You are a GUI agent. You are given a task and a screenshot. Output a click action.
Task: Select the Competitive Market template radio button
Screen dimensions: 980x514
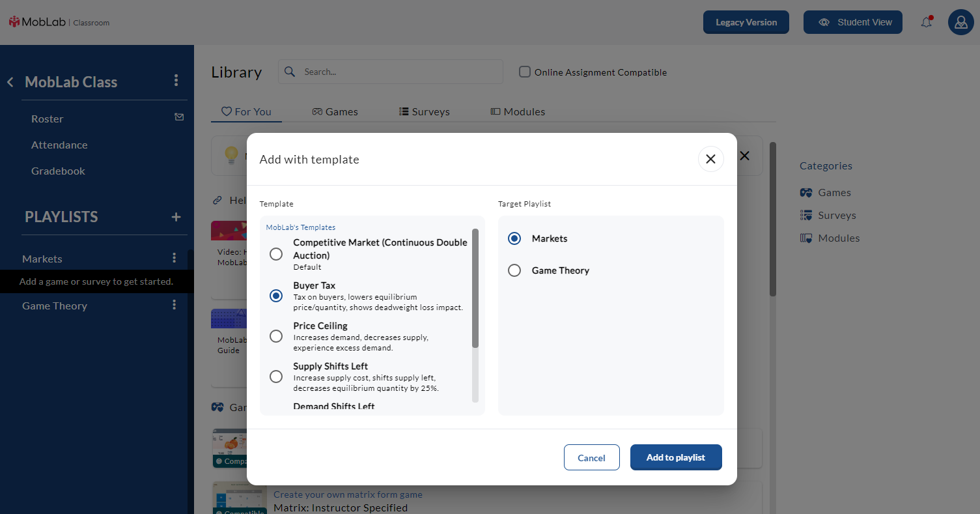click(x=276, y=254)
